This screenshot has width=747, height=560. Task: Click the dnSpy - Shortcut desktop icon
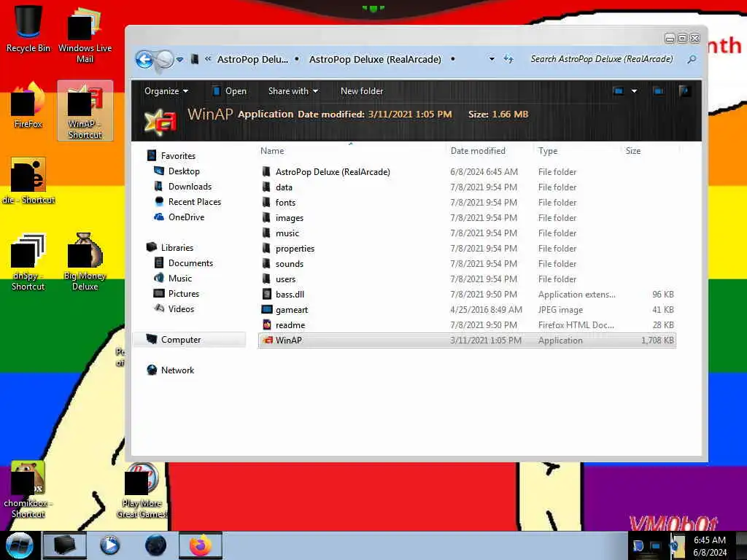coord(28,262)
